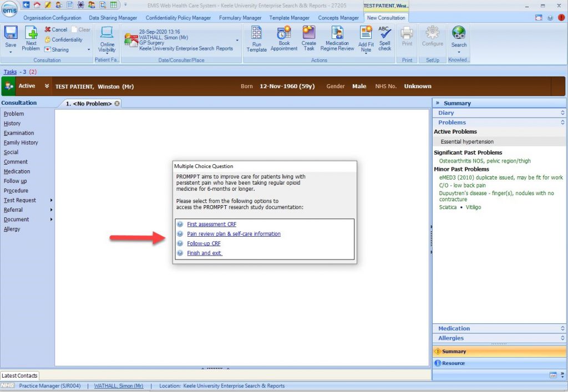Open Online Visibility

(107, 39)
